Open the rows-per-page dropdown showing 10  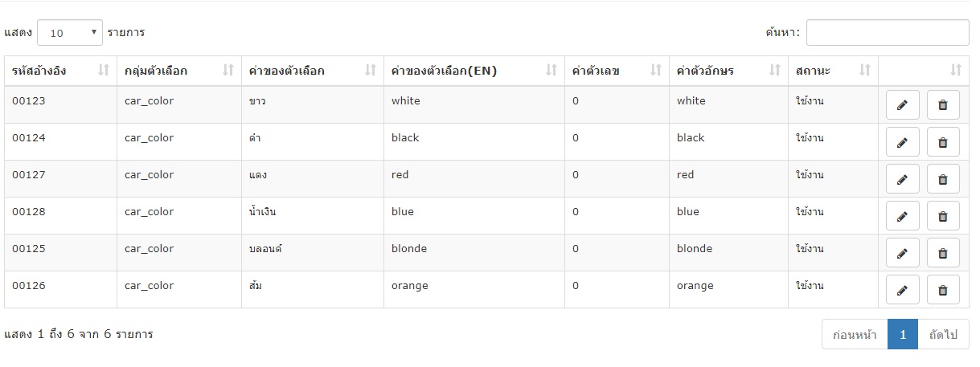(70, 33)
